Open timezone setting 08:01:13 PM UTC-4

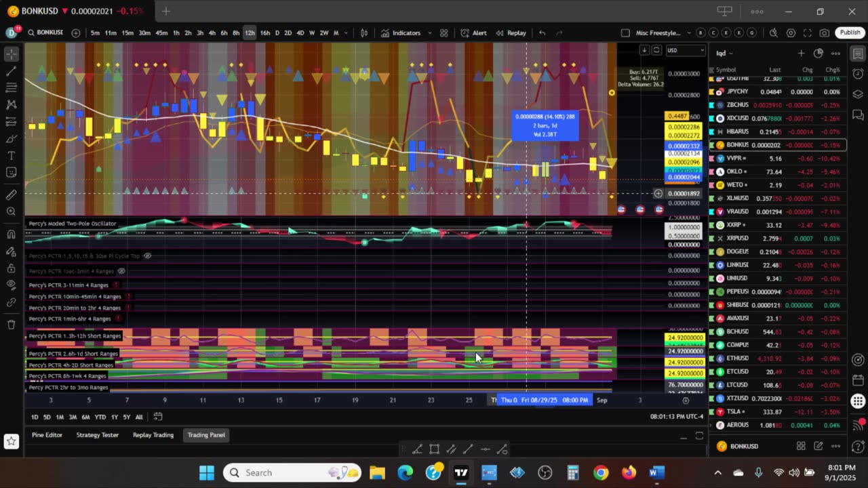[x=676, y=417]
